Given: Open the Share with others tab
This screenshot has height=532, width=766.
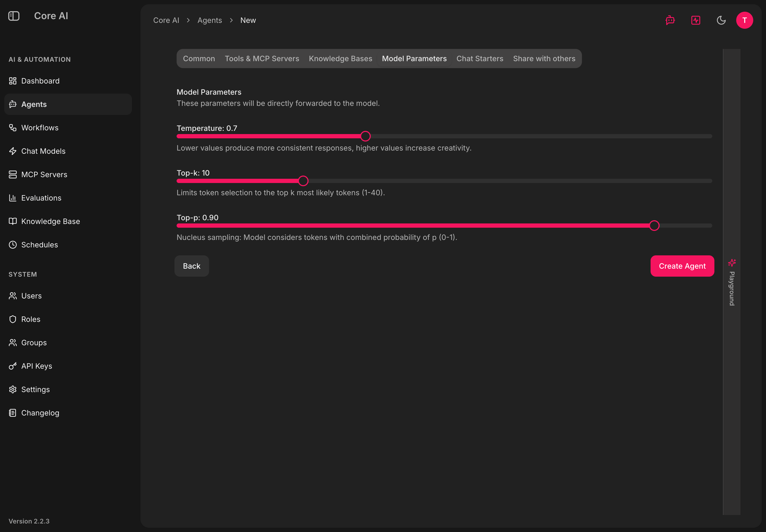Looking at the screenshot, I should click(x=544, y=59).
